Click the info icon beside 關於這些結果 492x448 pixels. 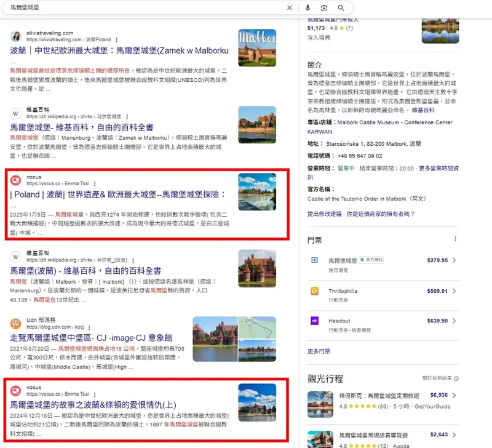pyautogui.click(x=456, y=378)
